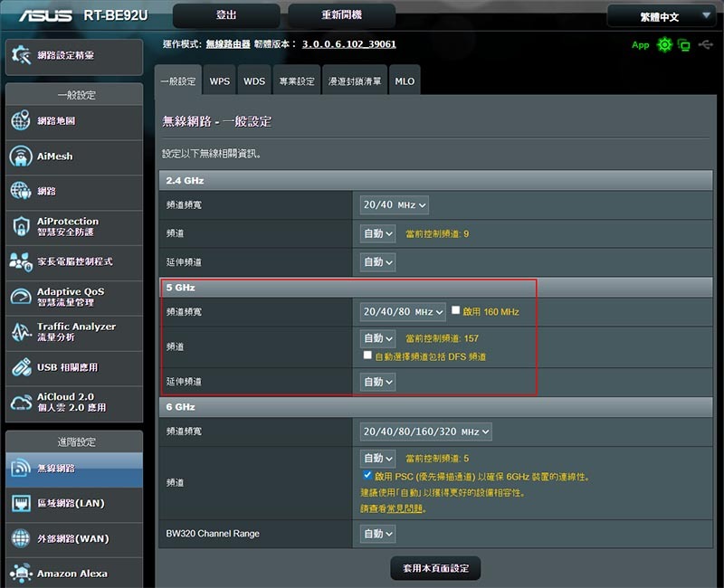This screenshot has width=724, height=588.
Task: Open the 2.4 GHz 頻道頻寬 20/40 MHz dropdown
Action: [x=394, y=205]
